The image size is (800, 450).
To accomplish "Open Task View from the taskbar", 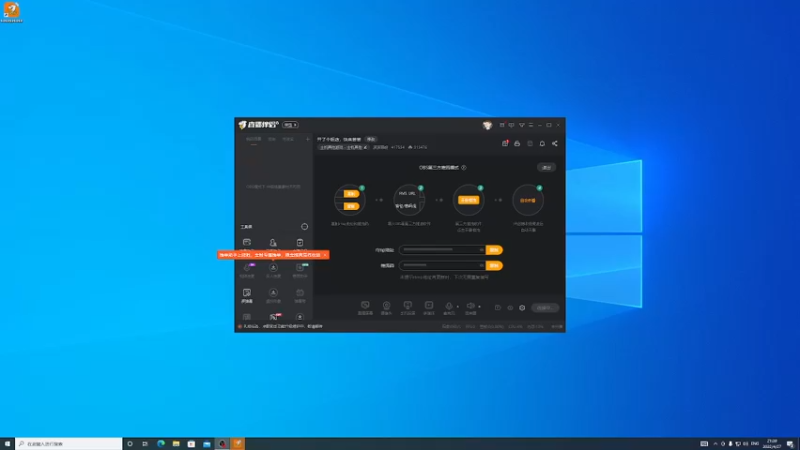I will pyautogui.click(x=145, y=444).
